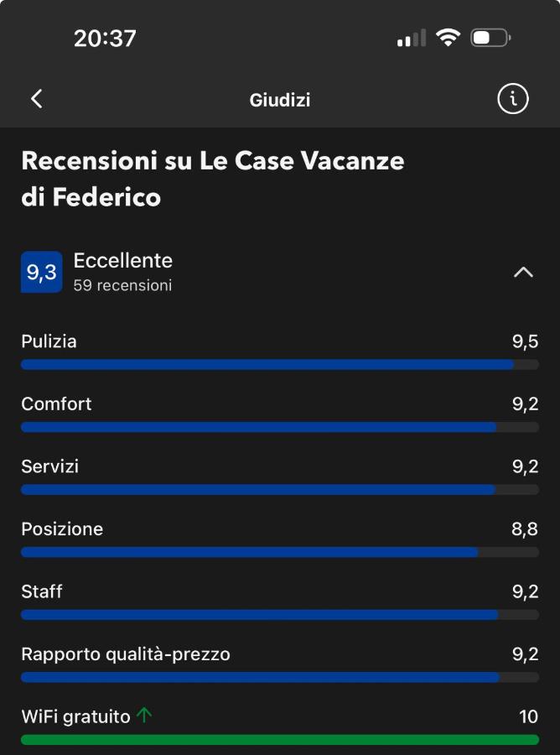Tap the back arrow to return
560x755 pixels.
coord(35,98)
